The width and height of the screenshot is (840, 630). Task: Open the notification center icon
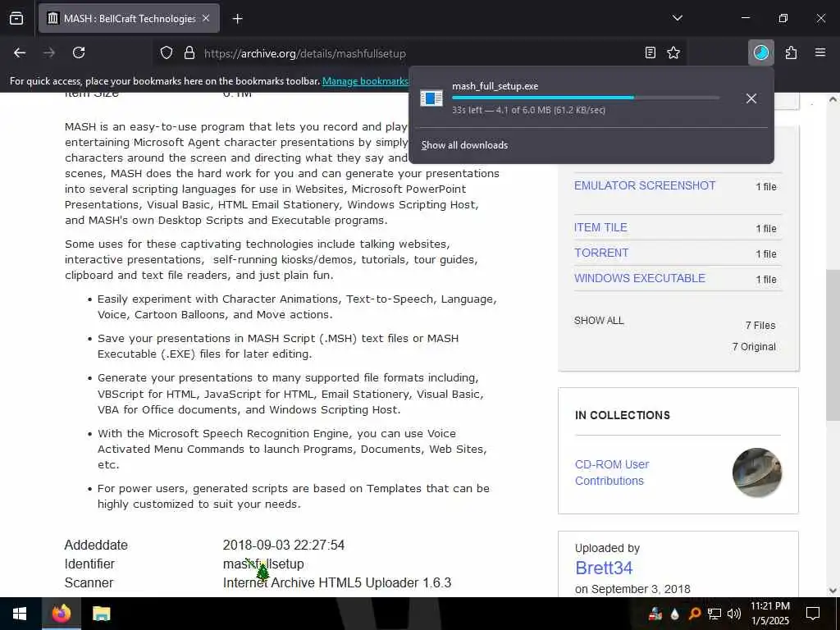point(813,614)
